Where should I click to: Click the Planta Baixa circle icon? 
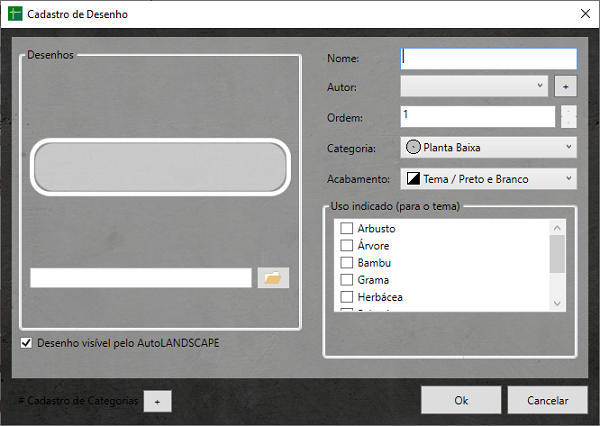click(413, 147)
